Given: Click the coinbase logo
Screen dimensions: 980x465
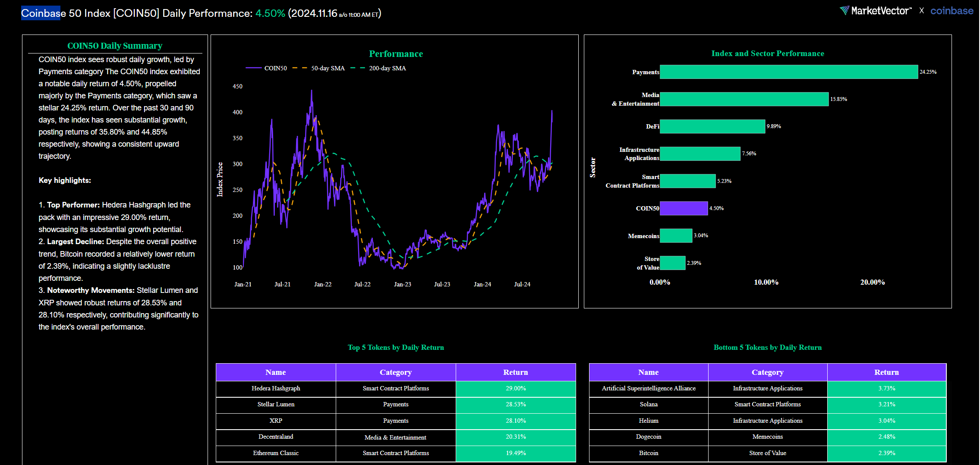Looking at the screenshot, I should pos(952,11).
